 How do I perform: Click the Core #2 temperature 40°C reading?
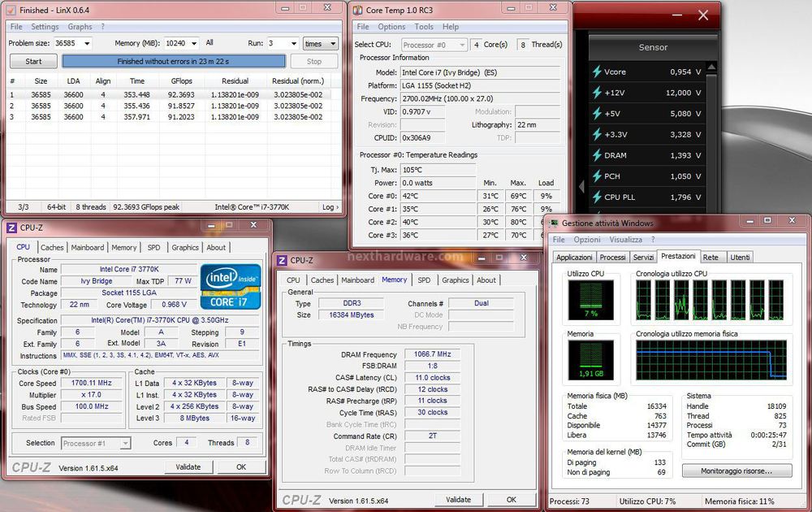click(x=438, y=222)
